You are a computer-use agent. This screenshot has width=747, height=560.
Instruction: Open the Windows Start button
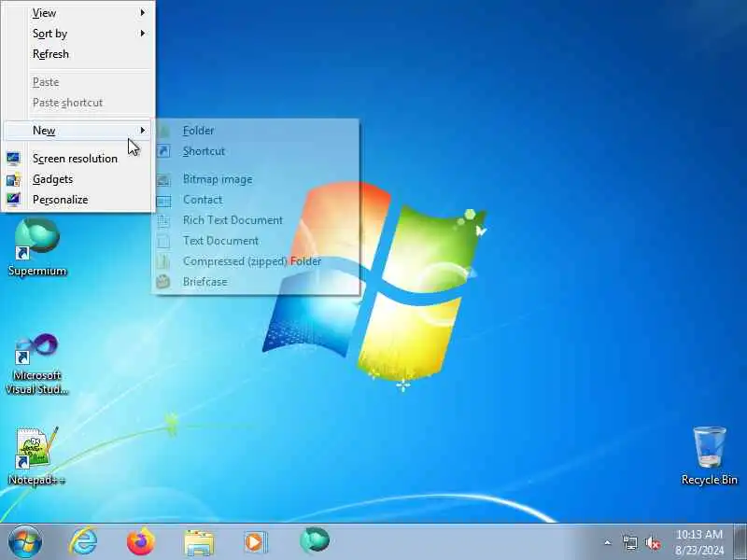[25, 542]
